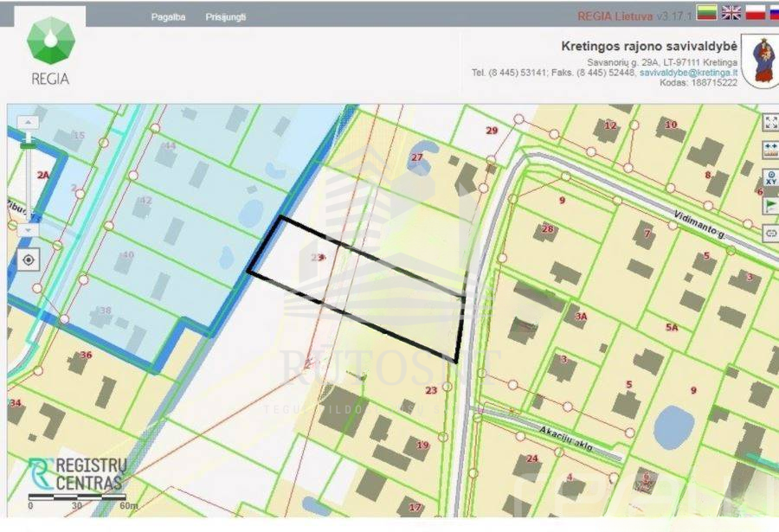Click parcel number 10 on the map

point(671,125)
